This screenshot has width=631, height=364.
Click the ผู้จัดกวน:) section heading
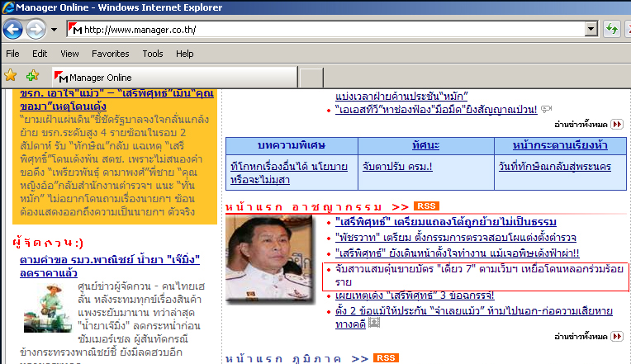[x=48, y=243]
